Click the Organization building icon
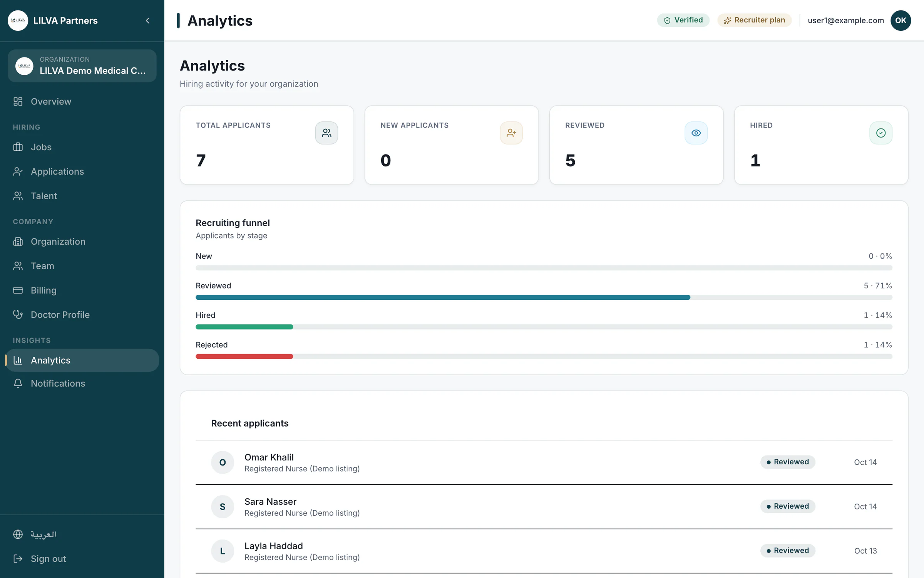 click(x=18, y=242)
